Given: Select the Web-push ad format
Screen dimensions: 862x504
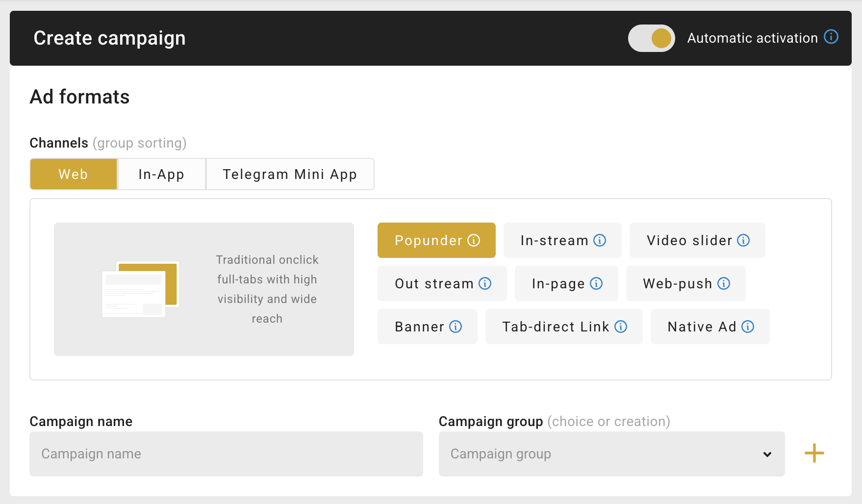Looking at the screenshot, I should [x=677, y=283].
